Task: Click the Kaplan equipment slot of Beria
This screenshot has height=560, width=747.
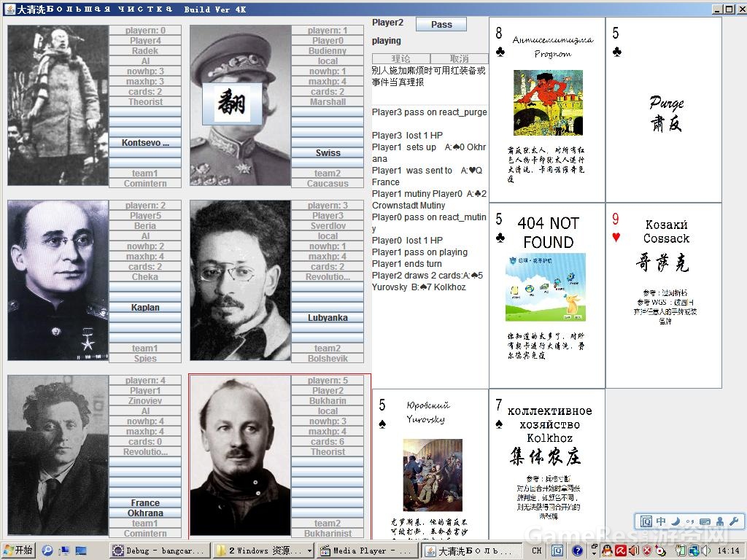Action: [x=145, y=307]
